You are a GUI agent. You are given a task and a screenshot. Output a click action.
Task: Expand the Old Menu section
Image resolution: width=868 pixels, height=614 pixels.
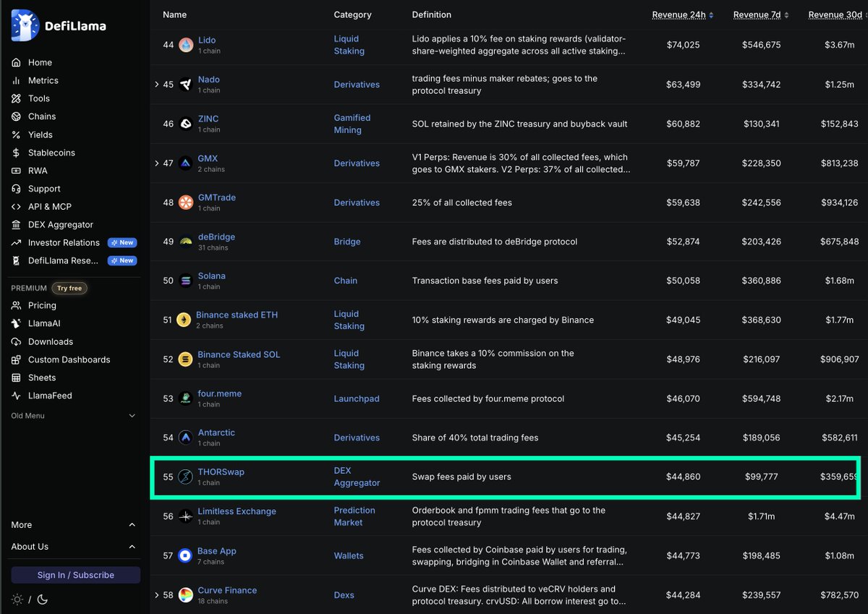tap(74, 416)
